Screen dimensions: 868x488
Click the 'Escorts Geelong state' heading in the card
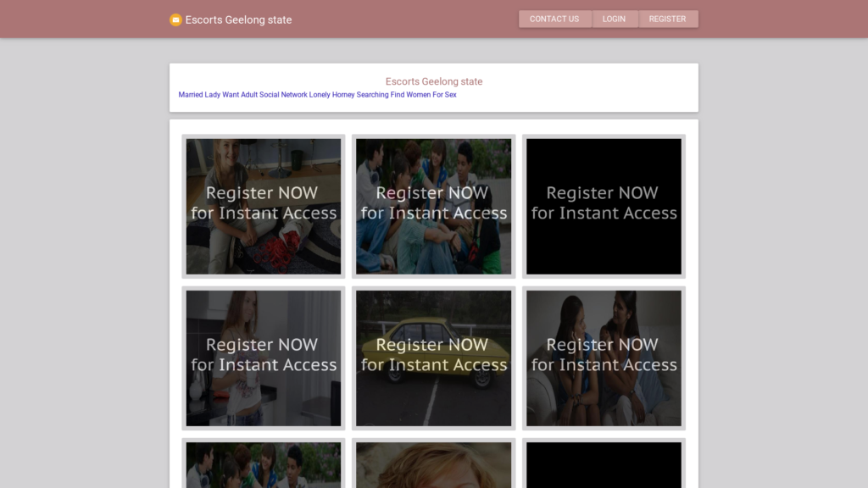point(433,81)
